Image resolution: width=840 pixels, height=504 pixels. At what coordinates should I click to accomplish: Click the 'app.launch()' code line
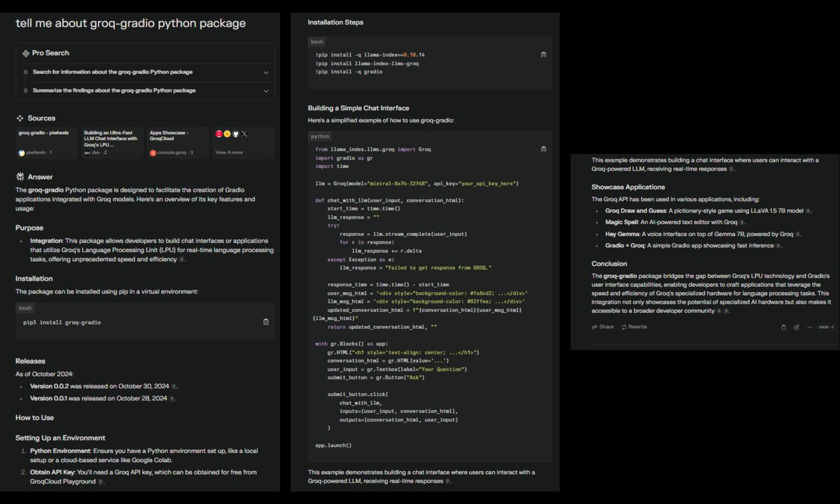pos(333,446)
